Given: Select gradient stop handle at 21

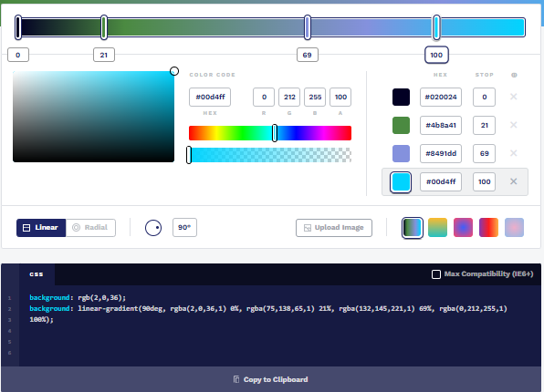Looking at the screenshot, I should pyautogui.click(x=104, y=27).
